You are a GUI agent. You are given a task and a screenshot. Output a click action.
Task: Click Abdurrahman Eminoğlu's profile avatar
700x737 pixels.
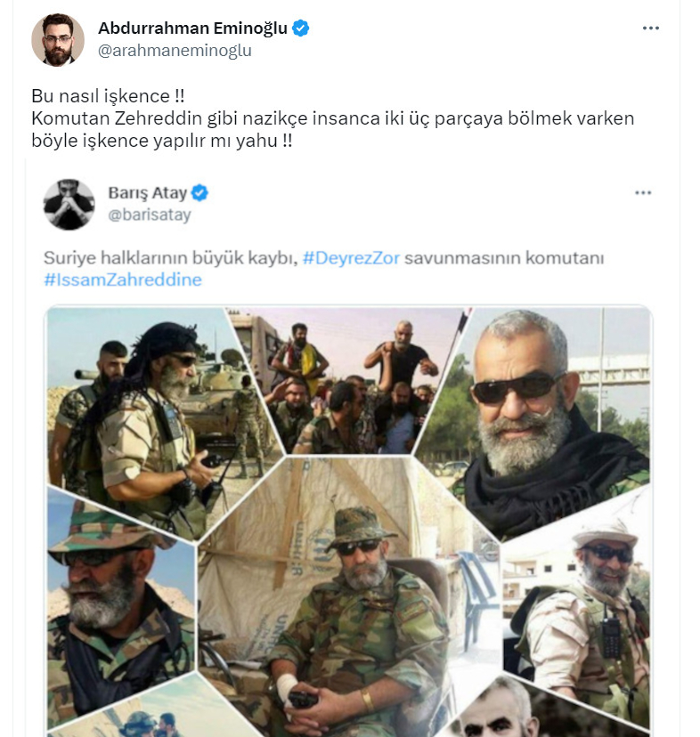tap(58, 40)
